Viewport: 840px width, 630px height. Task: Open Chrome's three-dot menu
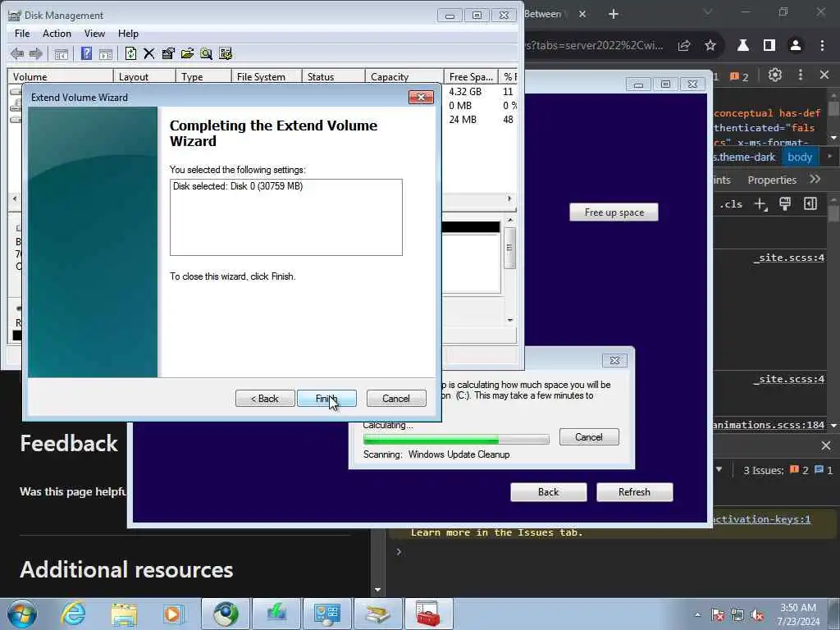822,46
